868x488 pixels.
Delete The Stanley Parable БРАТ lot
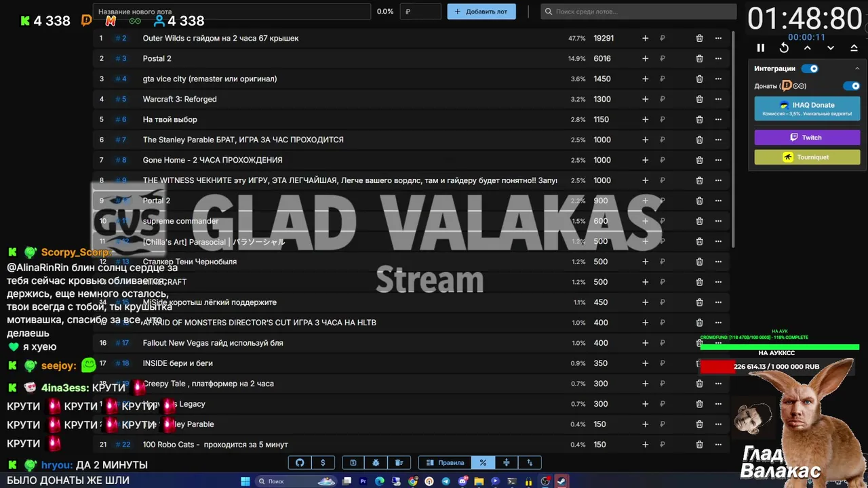pyautogui.click(x=700, y=140)
